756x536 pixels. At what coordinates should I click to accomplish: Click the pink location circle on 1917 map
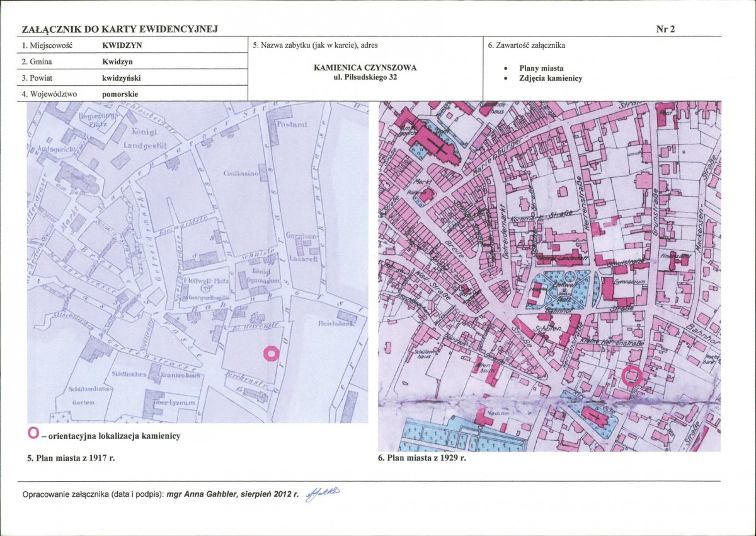(x=270, y=354)
